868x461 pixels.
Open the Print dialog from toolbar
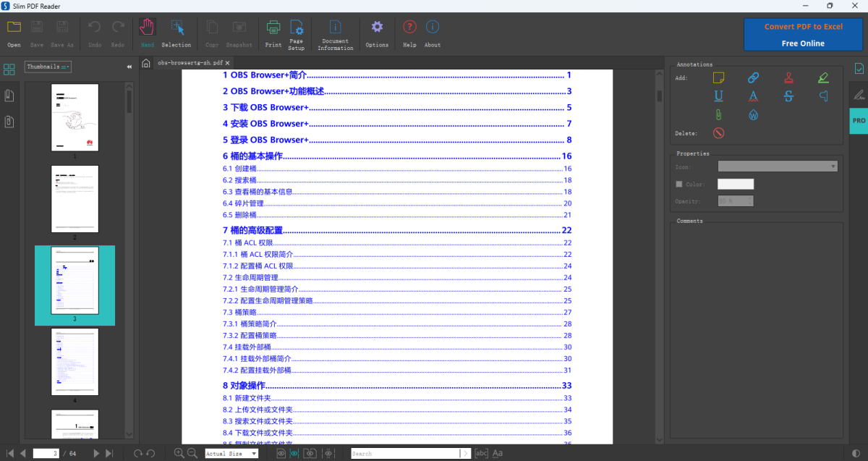[x=273, y=33]
